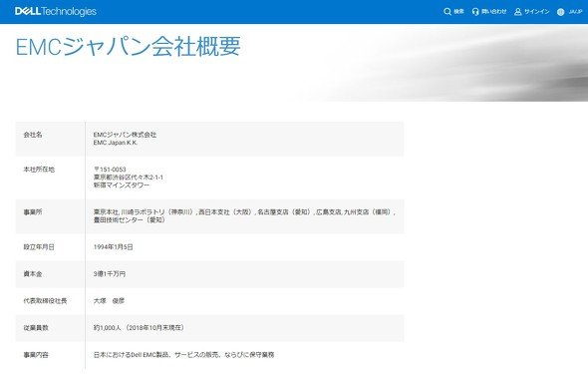Viewport: 588px width, 374px height.
Task: Click the サインイン sign-in link
Action: [x=536, y=12]
